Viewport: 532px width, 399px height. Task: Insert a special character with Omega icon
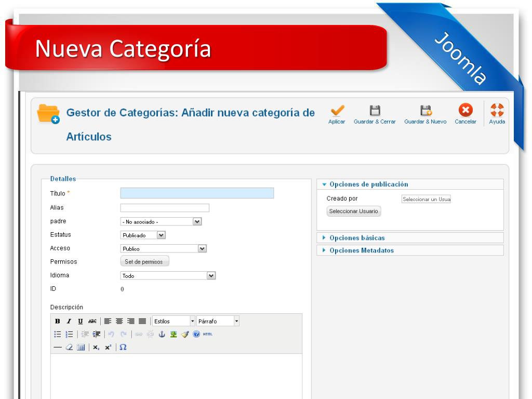[123, 347]
